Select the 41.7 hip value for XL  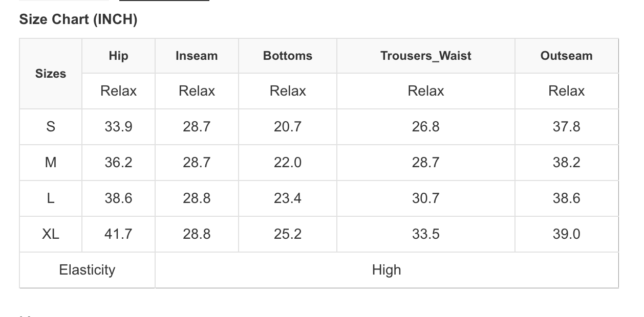pyautogui.click(x=118, y=234)
